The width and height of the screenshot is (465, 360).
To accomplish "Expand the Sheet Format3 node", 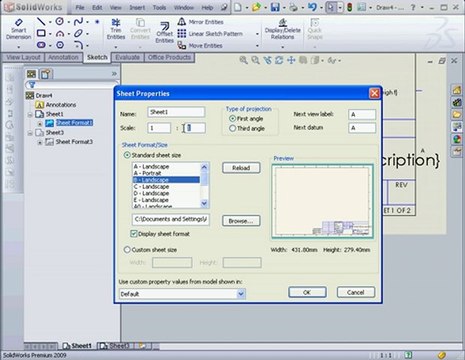I will click(40, 142).
